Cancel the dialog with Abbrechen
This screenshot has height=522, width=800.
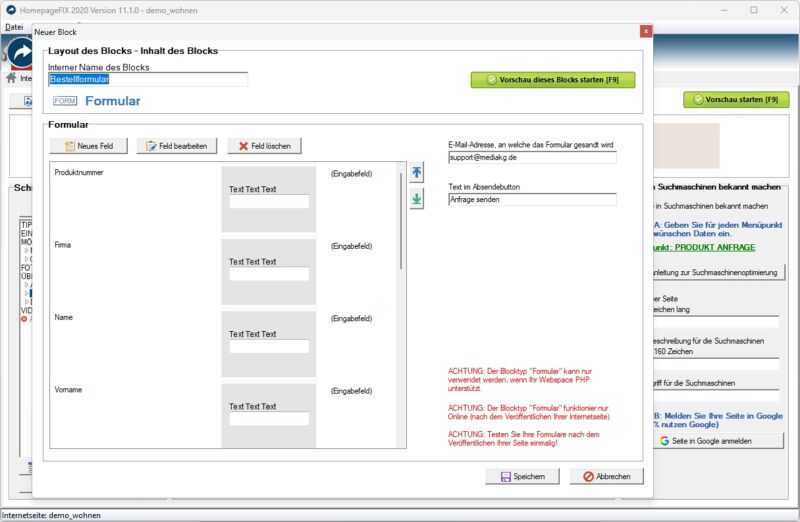click(x=607, y=476)
